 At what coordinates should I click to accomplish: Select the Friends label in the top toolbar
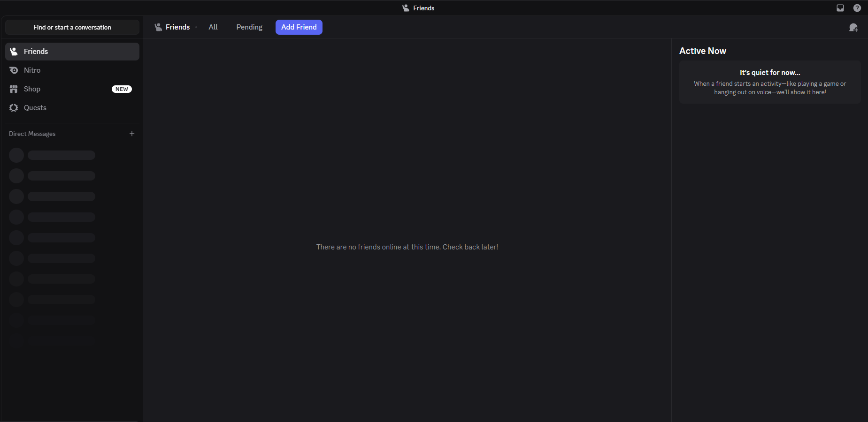coord(177,27)
